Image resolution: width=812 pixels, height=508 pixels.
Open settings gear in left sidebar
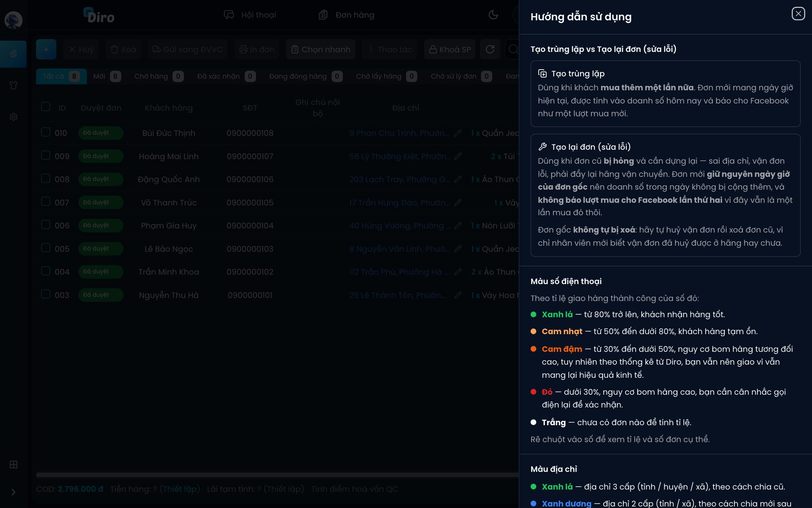click(14, 117)
